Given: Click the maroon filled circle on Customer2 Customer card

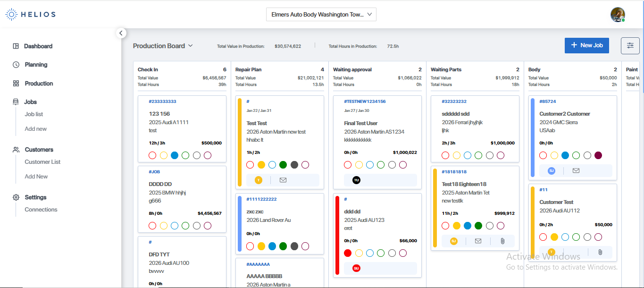Looking at the screenshot, I should point(598,155).
